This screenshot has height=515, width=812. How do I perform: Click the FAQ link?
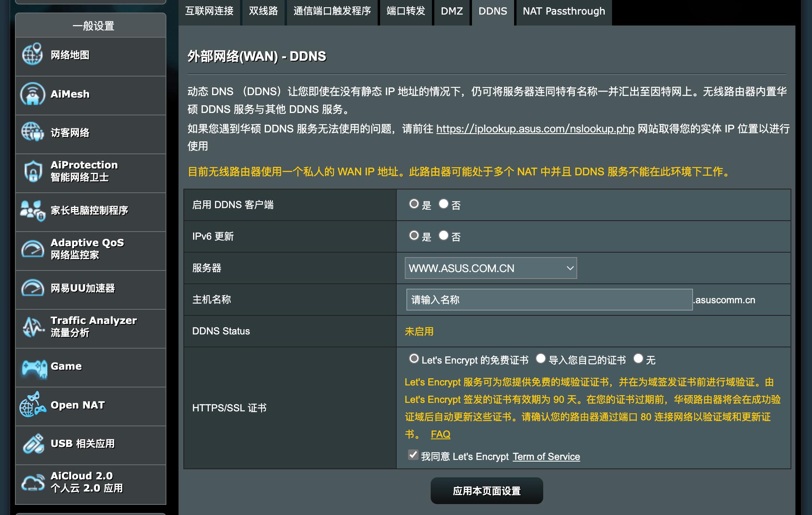pos(440,434)
